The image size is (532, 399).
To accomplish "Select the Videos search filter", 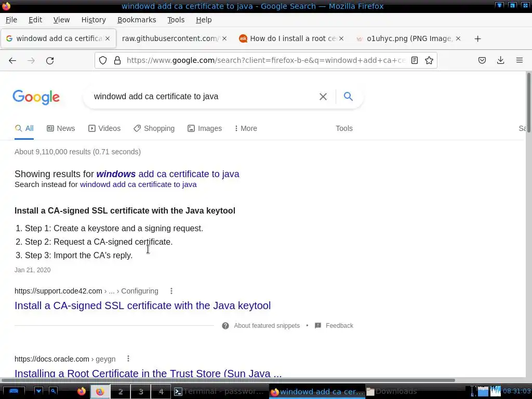I will (104, 129).
